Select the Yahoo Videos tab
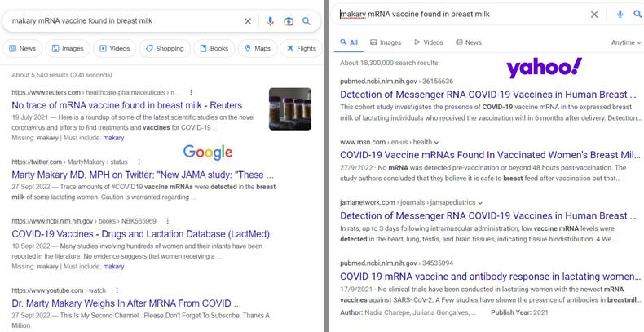 coord(428,42)
